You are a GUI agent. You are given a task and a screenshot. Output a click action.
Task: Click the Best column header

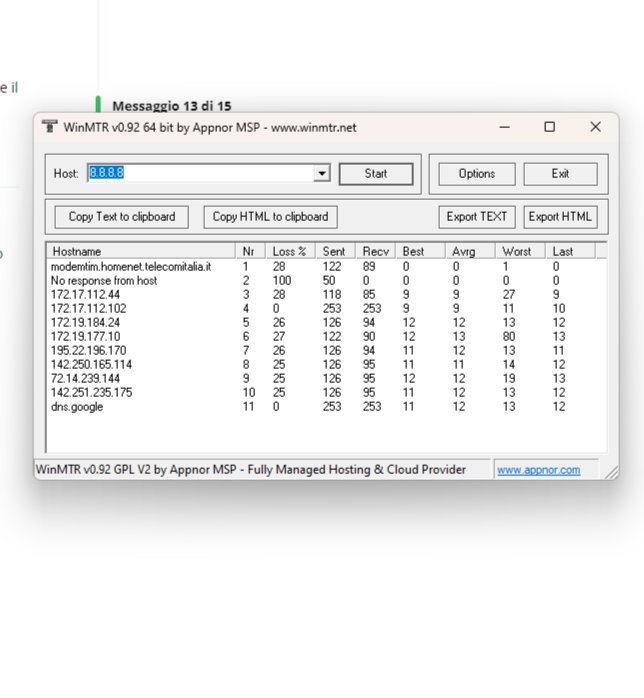[x=420, y=251]
